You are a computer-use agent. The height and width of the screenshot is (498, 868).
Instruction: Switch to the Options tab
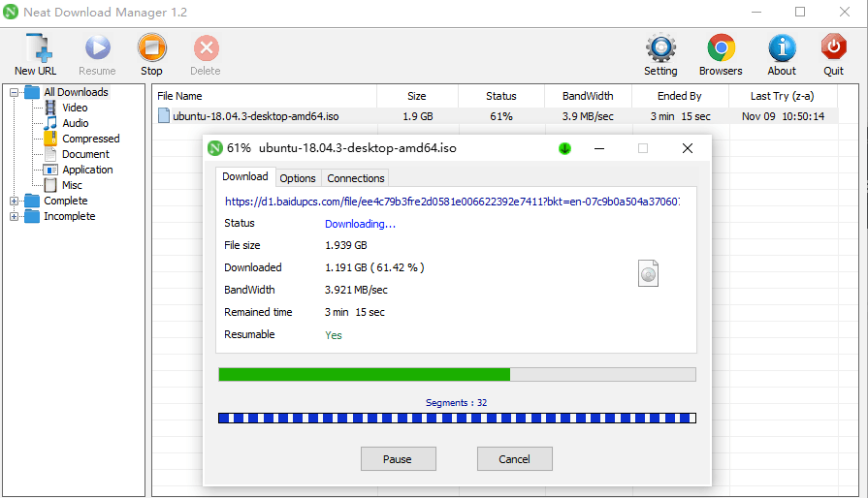pos(298,178)
